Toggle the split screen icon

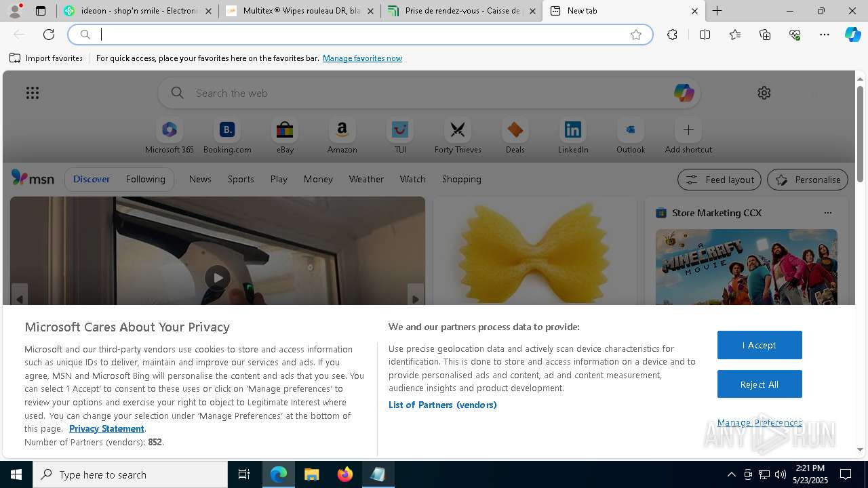coord(705,35)
